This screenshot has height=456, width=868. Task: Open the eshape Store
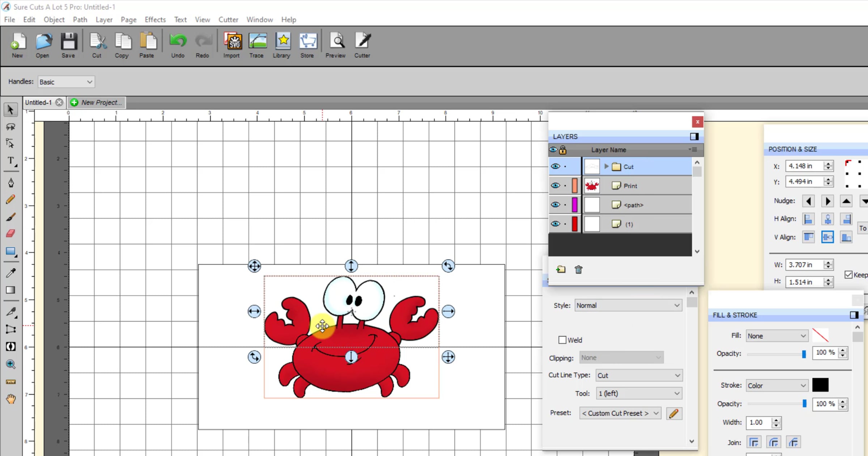click(307, 45)
